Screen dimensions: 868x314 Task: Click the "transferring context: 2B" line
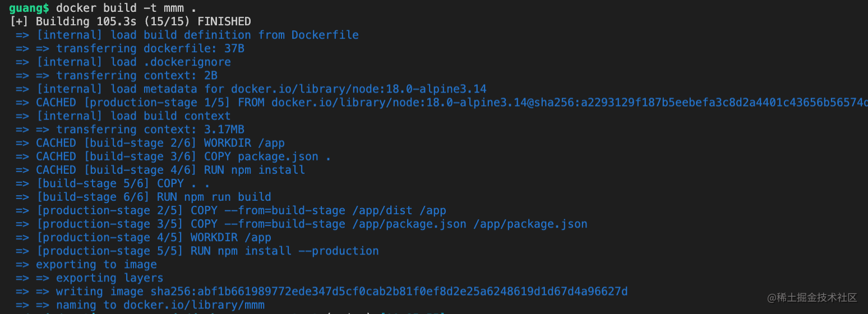pyautogui.click(x=136, y=75)
